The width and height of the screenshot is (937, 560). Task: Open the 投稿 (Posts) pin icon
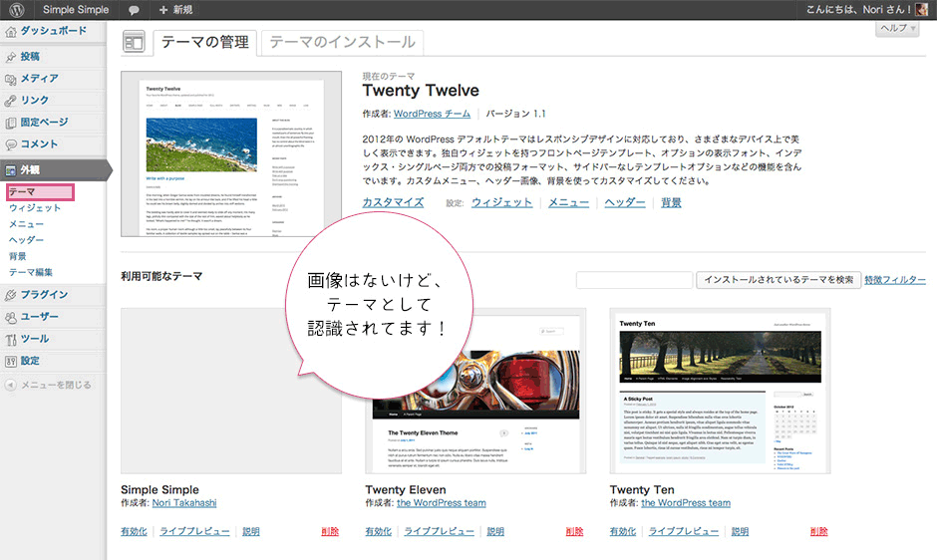11,57
